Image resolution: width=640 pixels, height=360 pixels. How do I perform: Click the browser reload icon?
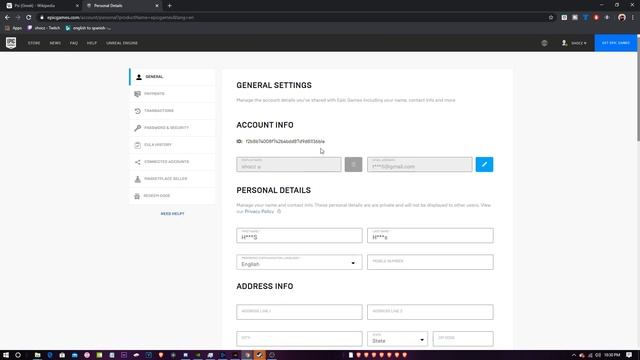(29, 18)
